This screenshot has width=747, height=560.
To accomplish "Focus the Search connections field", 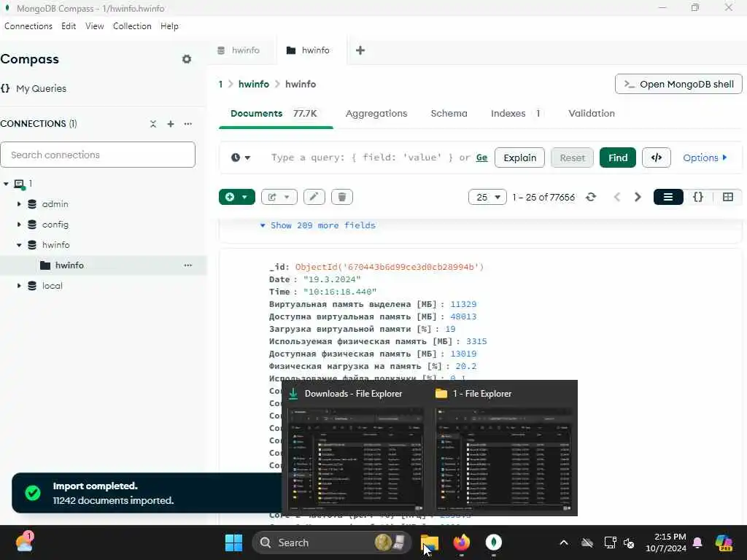I will (98, 155).
